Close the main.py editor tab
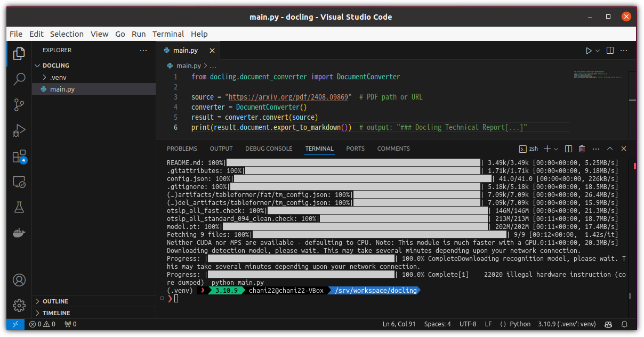 212,51
